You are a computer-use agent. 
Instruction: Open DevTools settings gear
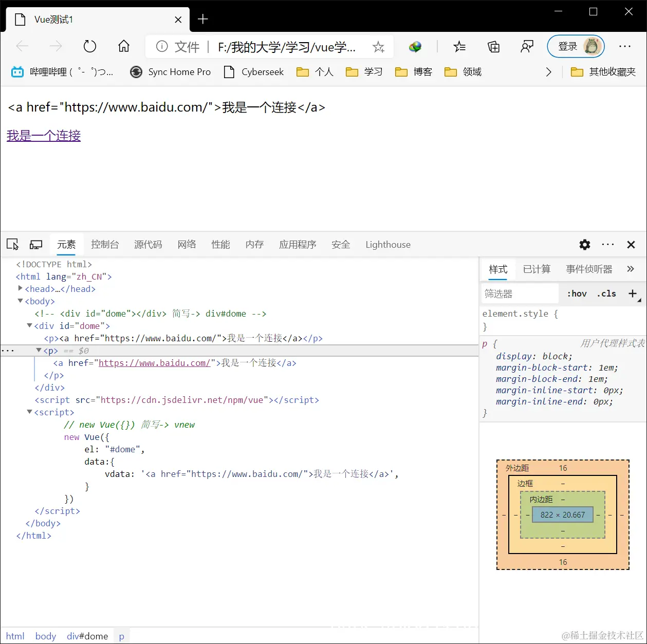coord(585,245)
